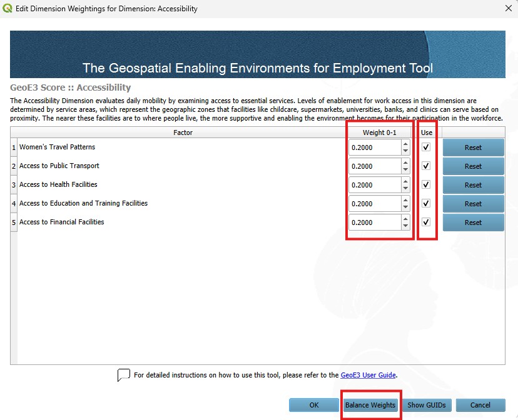
Task: Select row number 4 header
Action: click(14, 204)
